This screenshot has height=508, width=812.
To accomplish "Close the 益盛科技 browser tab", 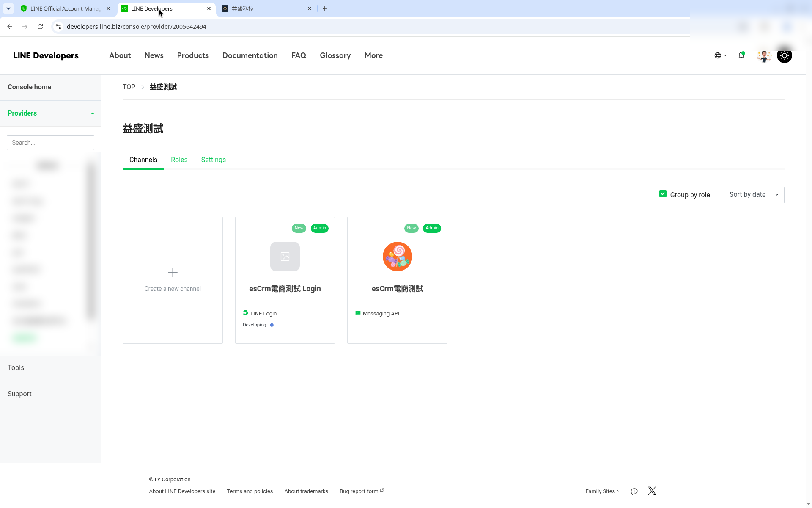I will tap(310, 8).
